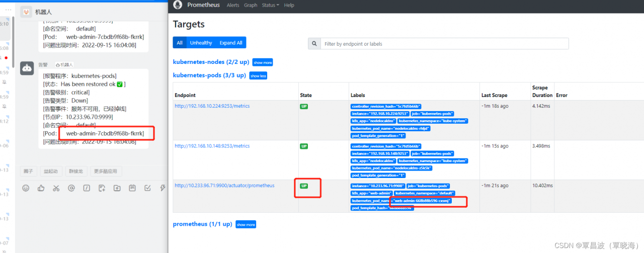644x253 pixels.
Task: Click label instance="192.168.10.148:9253"
Action: tap(380, 153)
